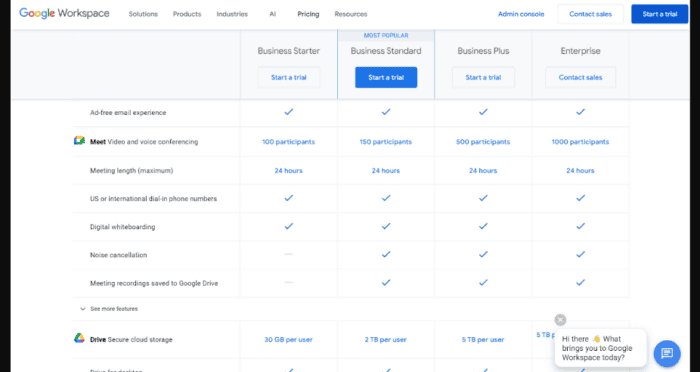The width and height of the screenshot is (700, 372).
Task: Click 500 participants for Business Plus
Action: [x=483, y=142]
